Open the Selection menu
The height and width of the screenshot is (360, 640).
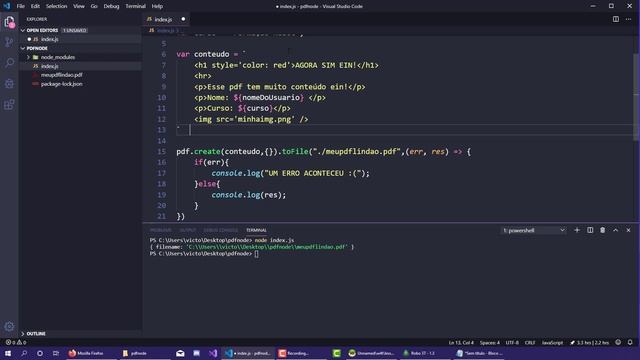click(56, 6)
